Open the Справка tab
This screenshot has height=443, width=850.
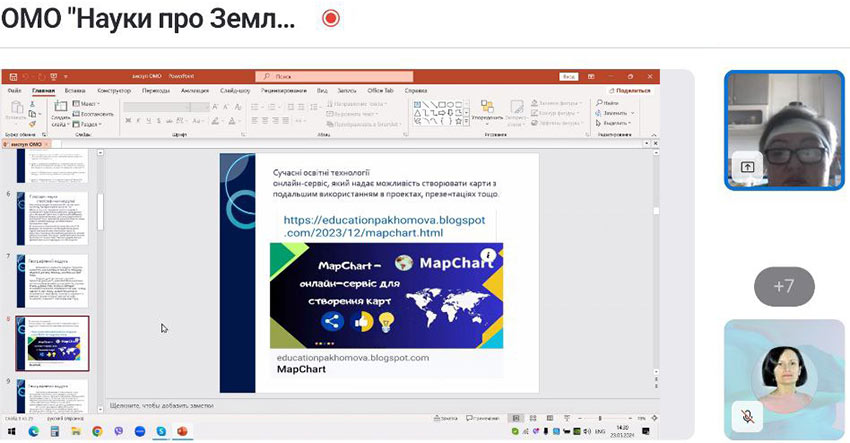click(x=416, y=91)
